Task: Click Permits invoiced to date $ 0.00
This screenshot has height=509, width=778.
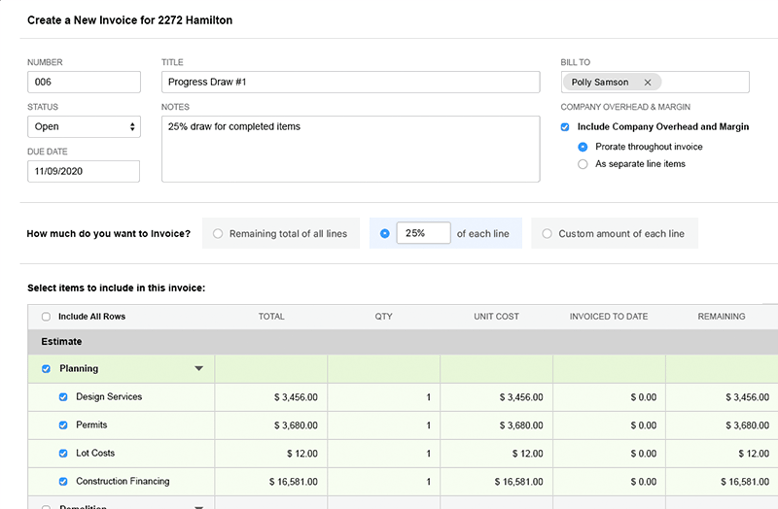Action: click(x=644, y=426)
